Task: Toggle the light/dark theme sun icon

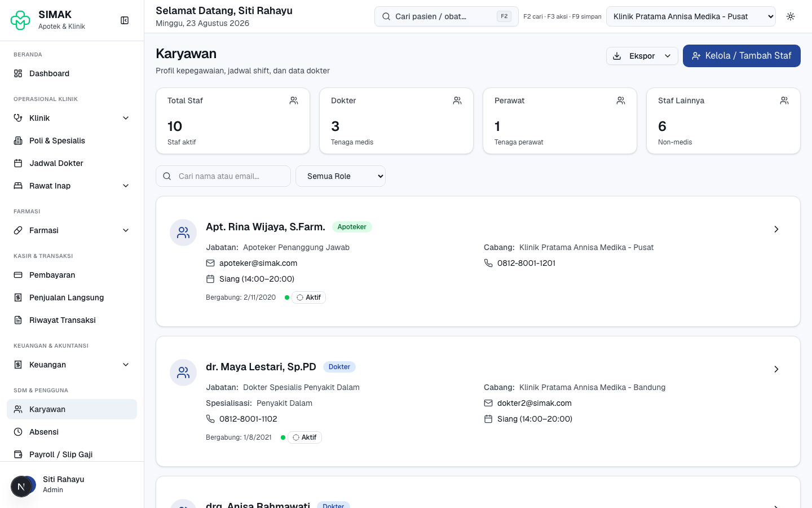Action: pyautogui.click(x=791, y=16)
